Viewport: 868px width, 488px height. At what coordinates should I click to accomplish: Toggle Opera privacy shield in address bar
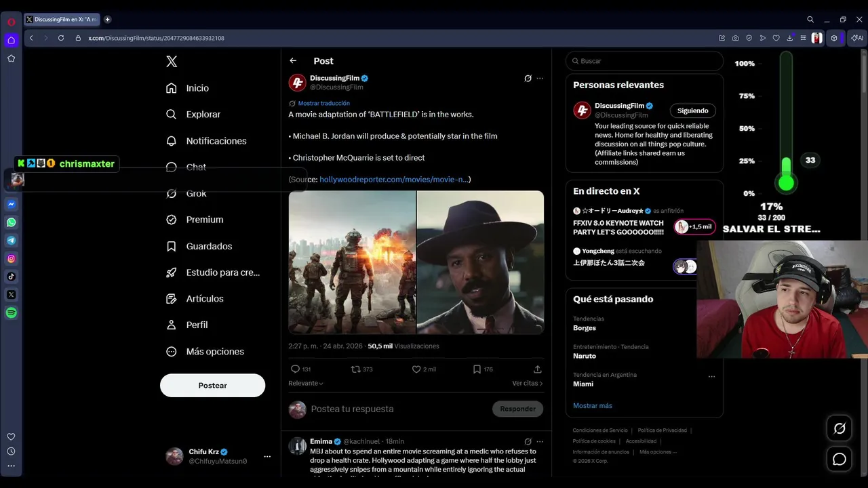(749, 38)
